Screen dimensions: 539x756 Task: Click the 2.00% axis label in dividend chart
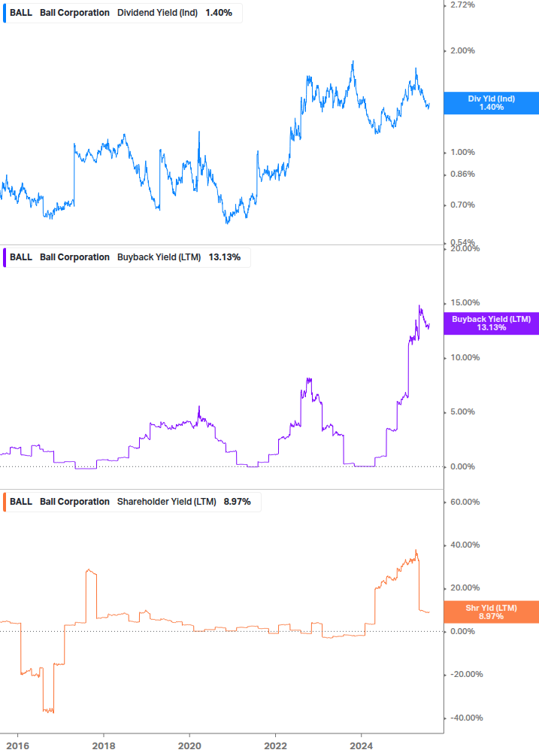pos(462,50)
